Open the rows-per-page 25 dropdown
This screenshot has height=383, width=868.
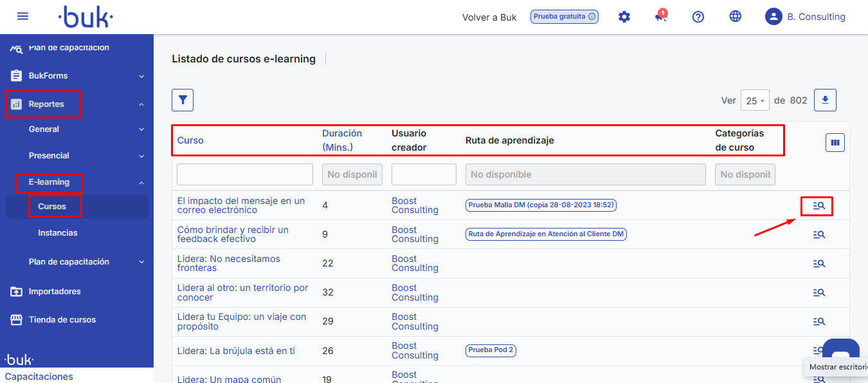pyautogui.click(x=755, y=100)
